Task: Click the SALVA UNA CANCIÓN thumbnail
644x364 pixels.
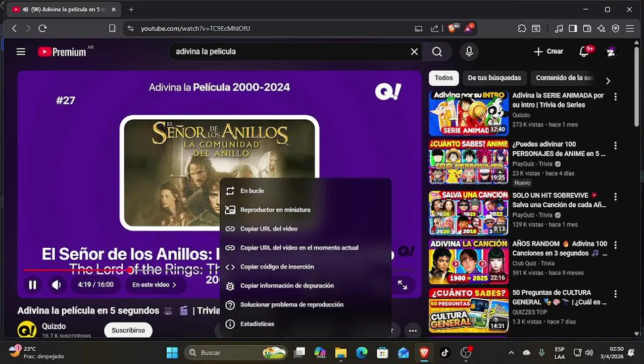Action: (x=469, y=213)
